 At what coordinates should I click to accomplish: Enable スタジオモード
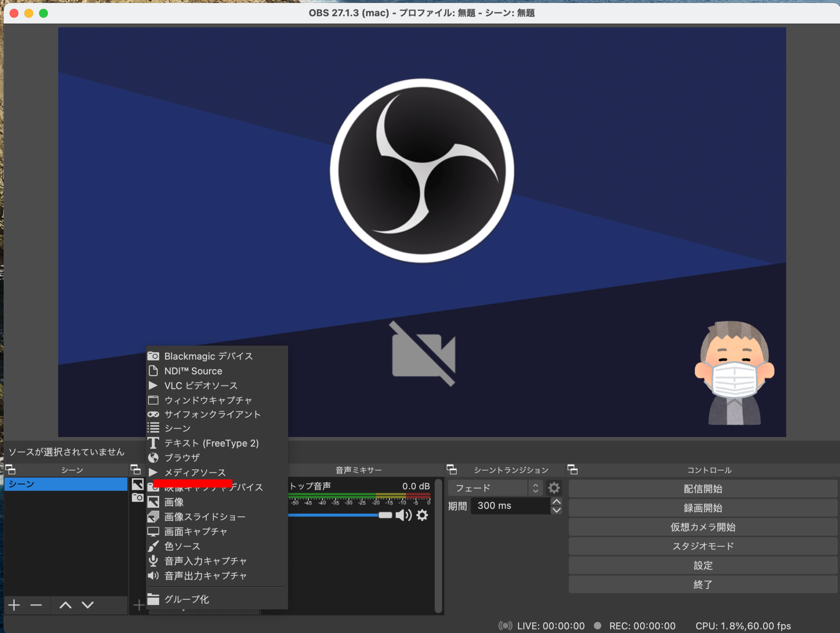coord(703,546)
